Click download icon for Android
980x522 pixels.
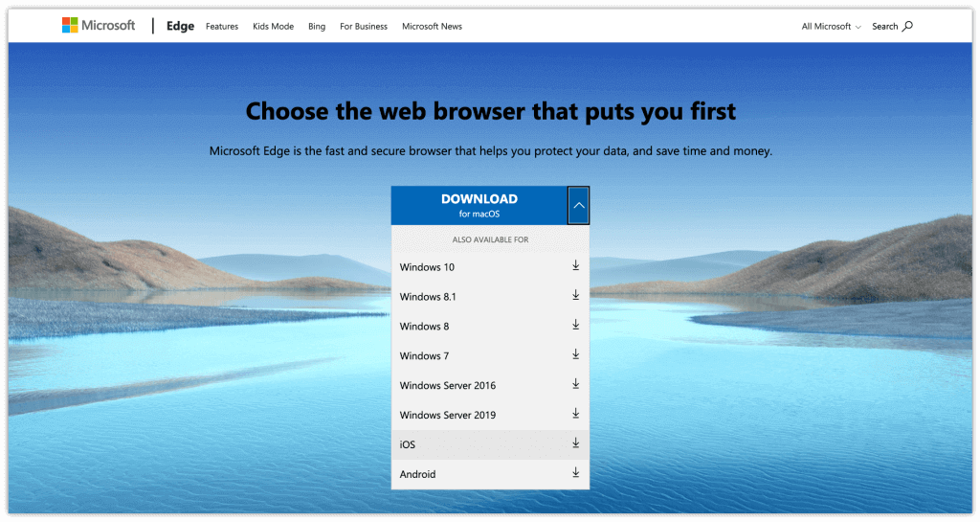pos(575,473)
